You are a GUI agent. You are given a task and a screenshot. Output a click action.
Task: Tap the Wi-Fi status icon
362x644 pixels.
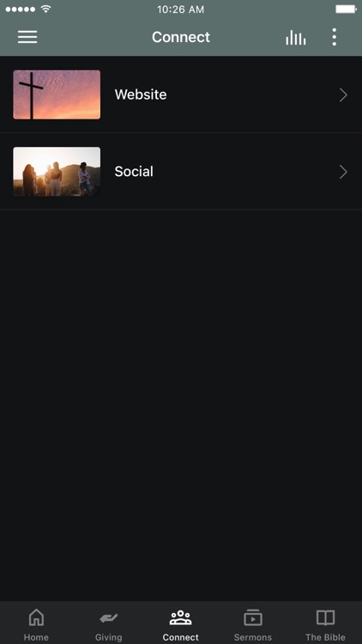46,9
